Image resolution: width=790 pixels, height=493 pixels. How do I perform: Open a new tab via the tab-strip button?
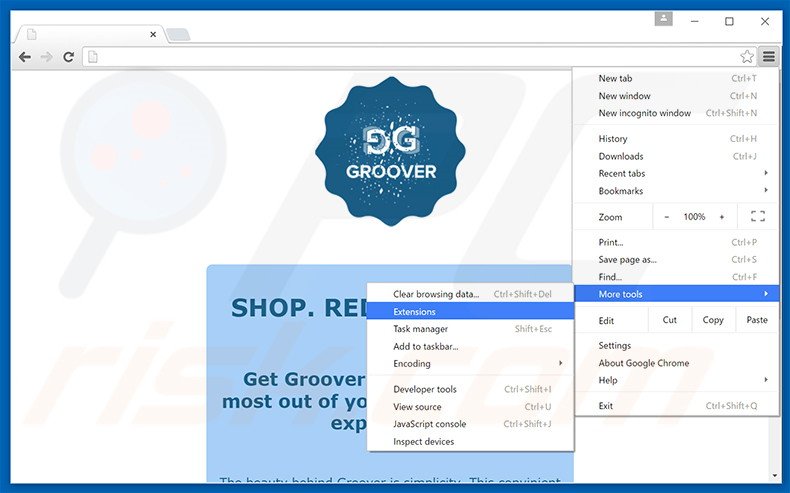point(178,34)
